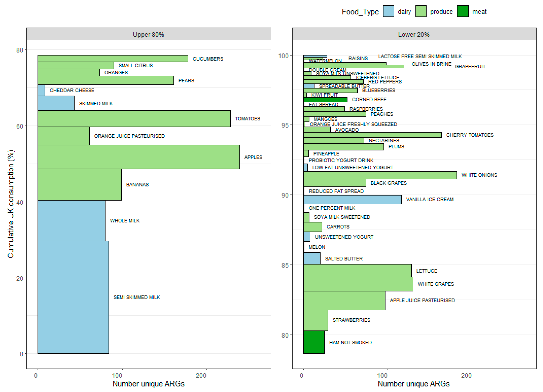This screenshot has height=392, width=543.
Task: Click the TOMATOES green bar
Action: point(134,119)
